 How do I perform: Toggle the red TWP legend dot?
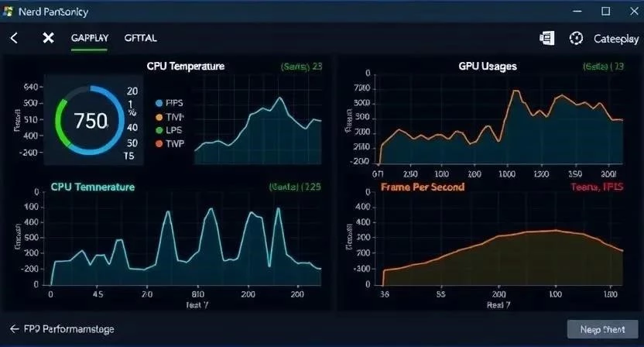point(159,143)
